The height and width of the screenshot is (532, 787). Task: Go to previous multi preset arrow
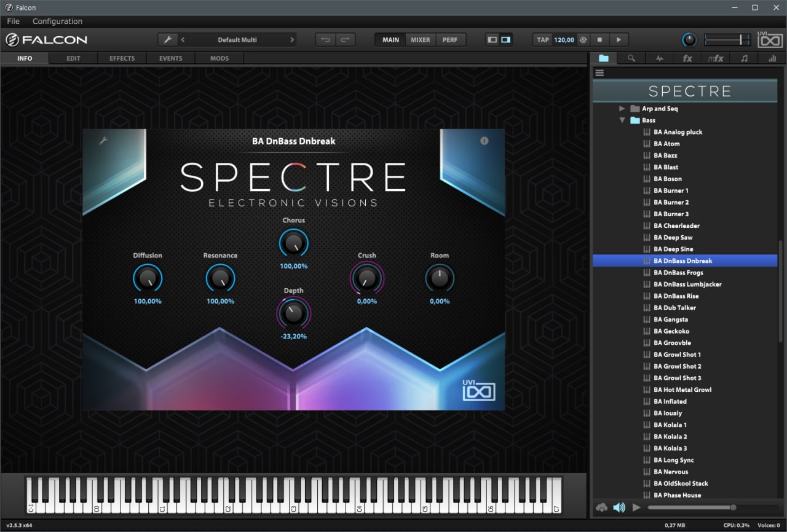point(183,40)
